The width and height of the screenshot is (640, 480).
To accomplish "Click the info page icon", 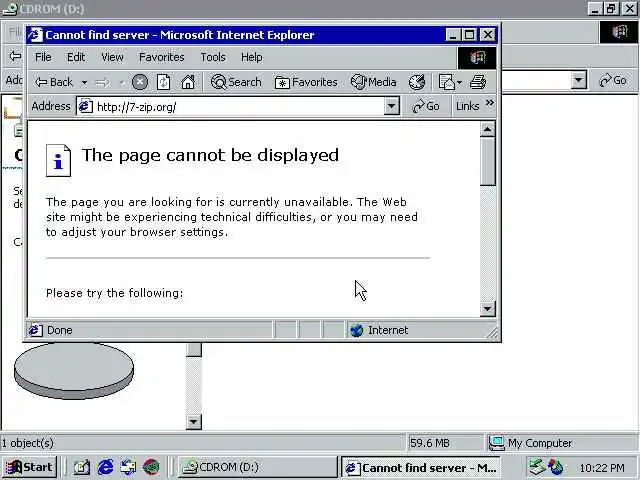I will pos(58,160).
